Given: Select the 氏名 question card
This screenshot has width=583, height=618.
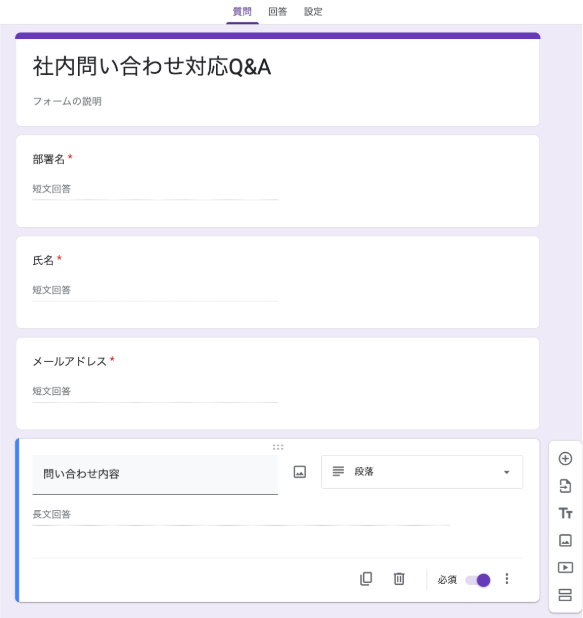Looking at the screenshot, I should (278, 282).
